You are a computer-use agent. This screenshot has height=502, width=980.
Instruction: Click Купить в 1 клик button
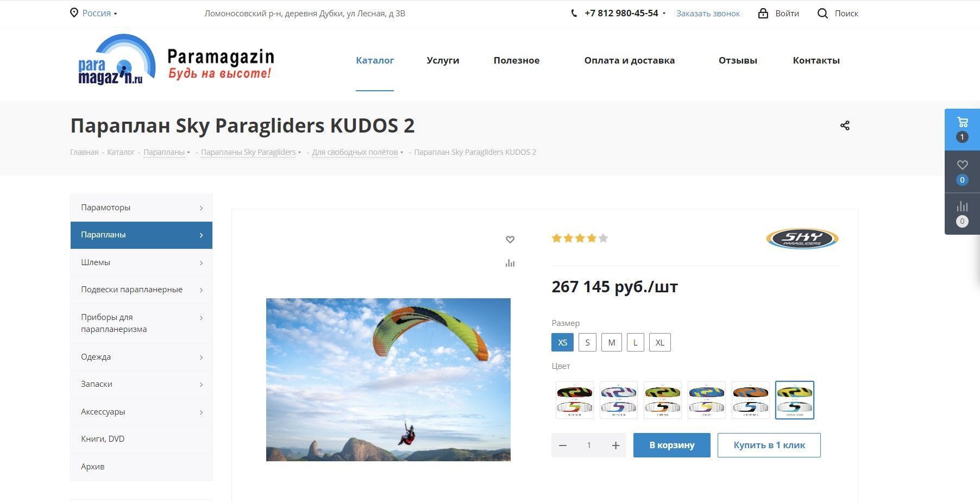pyautogui.click(x=769, y=445)
